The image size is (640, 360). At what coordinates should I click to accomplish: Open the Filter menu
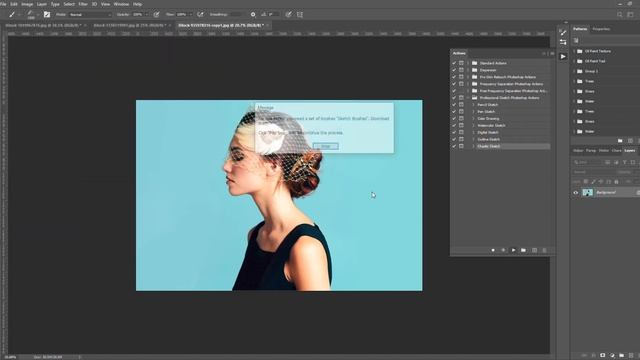click(83, 4)
